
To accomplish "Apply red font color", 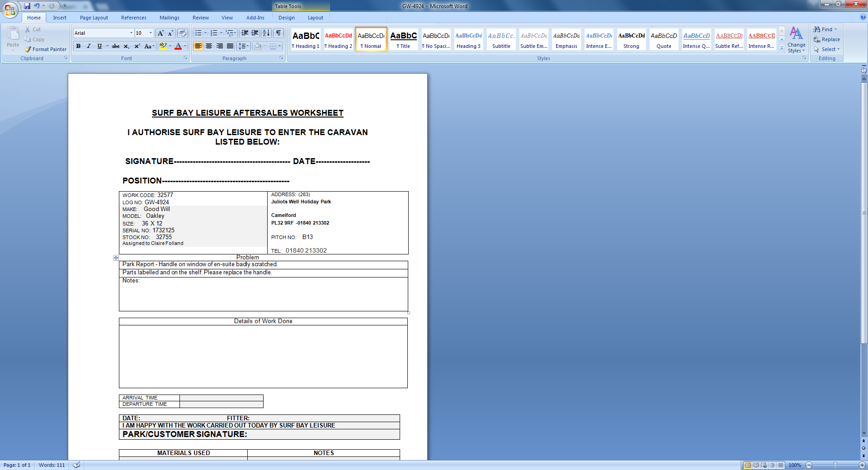I will 178,46.
